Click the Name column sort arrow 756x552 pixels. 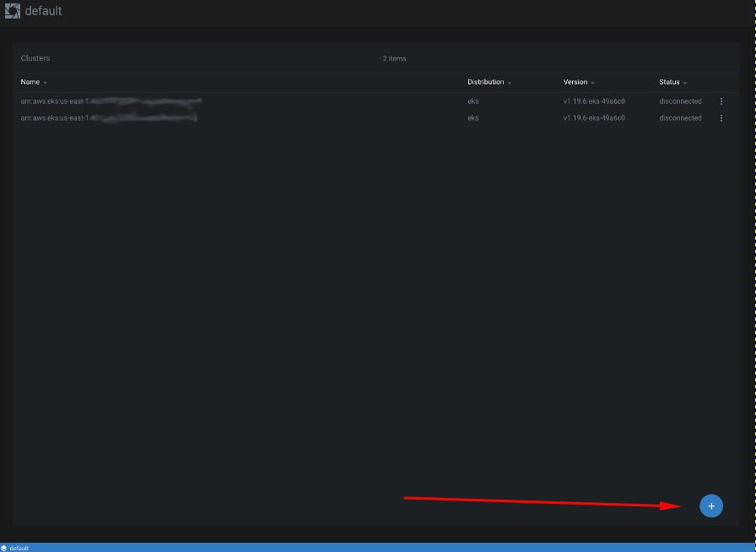(x=46, y=83)
